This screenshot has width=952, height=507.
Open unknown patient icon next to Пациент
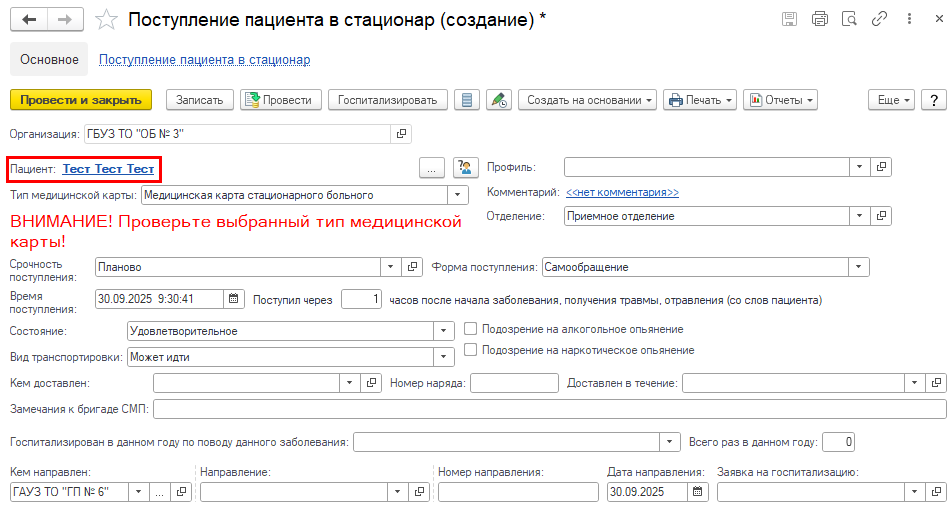tap(464, 168)
